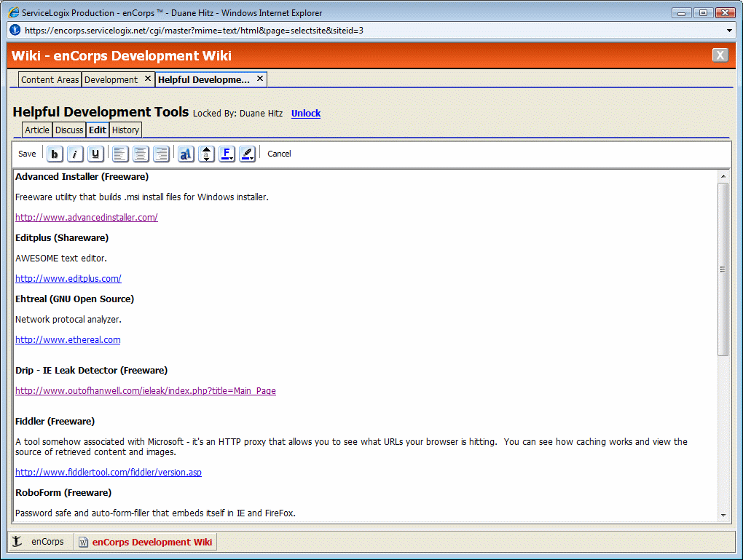743x560 pixels.
Task: Open the ethereal.com link
Action: tap(68, 339)
